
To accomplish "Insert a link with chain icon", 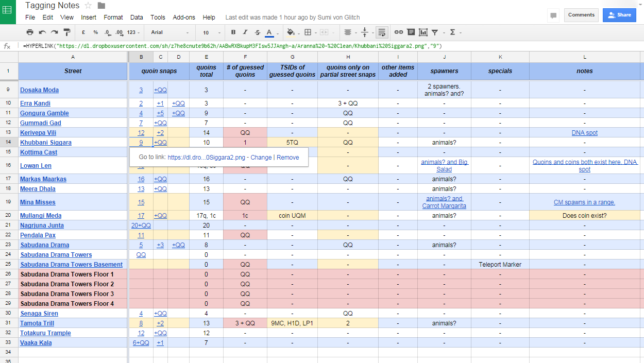I will (x=399, y=32).
